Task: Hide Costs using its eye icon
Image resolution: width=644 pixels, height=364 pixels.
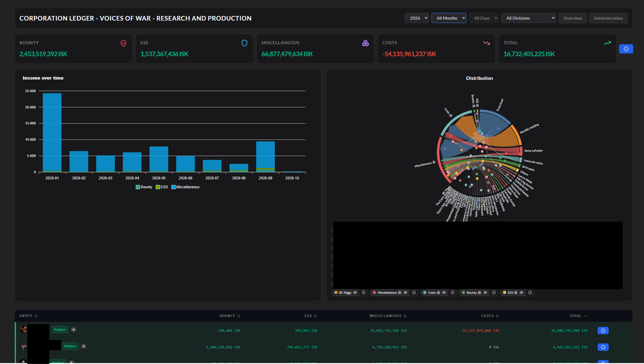Action: coord(444,292)
